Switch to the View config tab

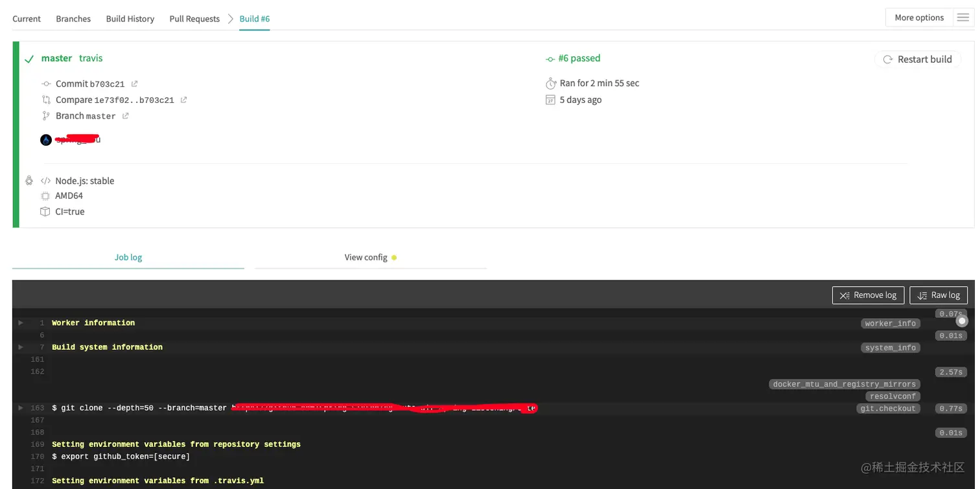click(x=371, y=257)
